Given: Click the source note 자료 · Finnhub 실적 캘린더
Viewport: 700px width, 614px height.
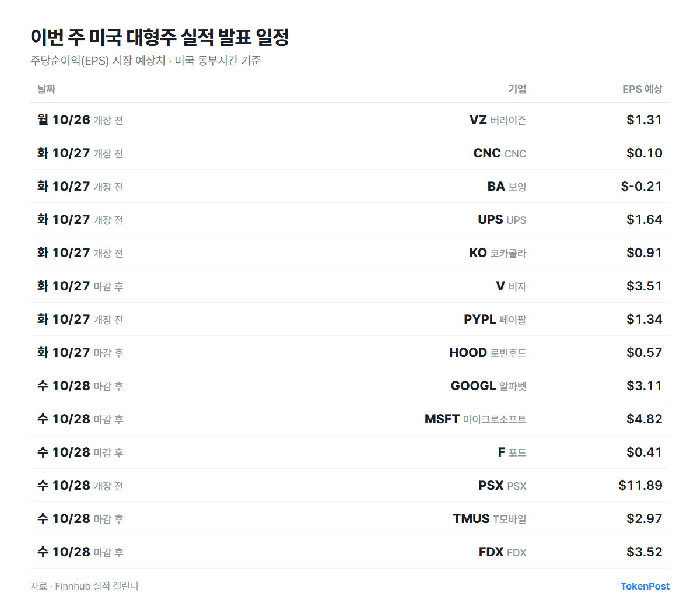Looking at the screenshot, I should click(x=85, y=586).
